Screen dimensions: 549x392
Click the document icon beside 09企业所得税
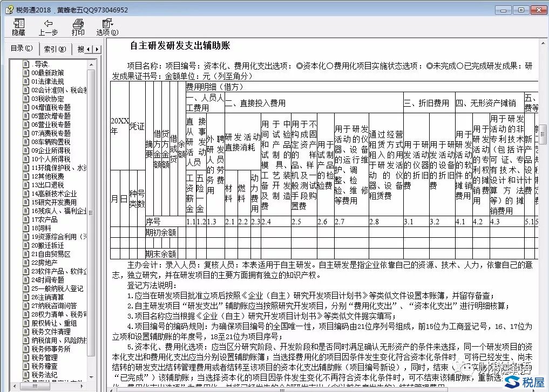26,150
